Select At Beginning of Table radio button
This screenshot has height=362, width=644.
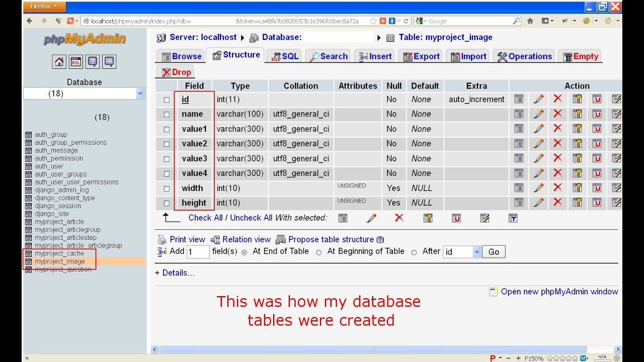(x=319, y=252)
